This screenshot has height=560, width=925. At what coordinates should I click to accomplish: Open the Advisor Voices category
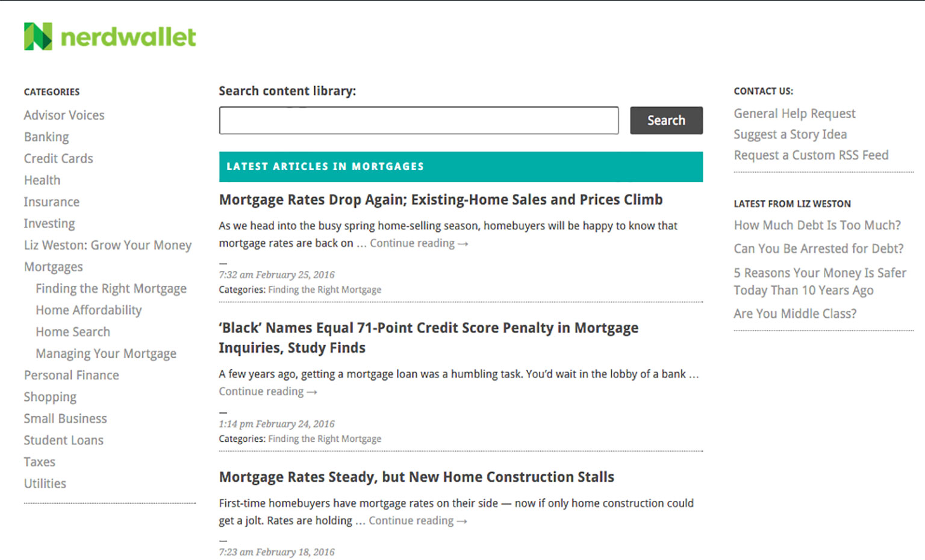pos(64,115)
